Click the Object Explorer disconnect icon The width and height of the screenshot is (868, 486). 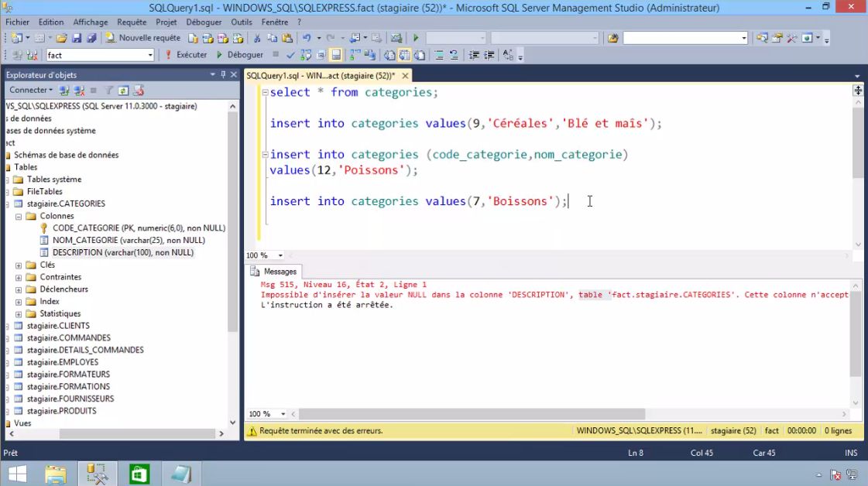[79, 91]
